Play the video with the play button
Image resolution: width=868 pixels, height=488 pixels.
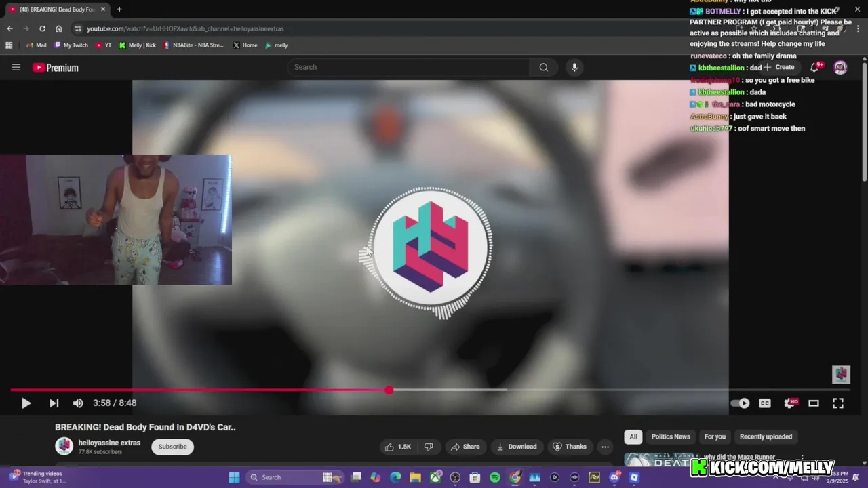coord(26,403)
